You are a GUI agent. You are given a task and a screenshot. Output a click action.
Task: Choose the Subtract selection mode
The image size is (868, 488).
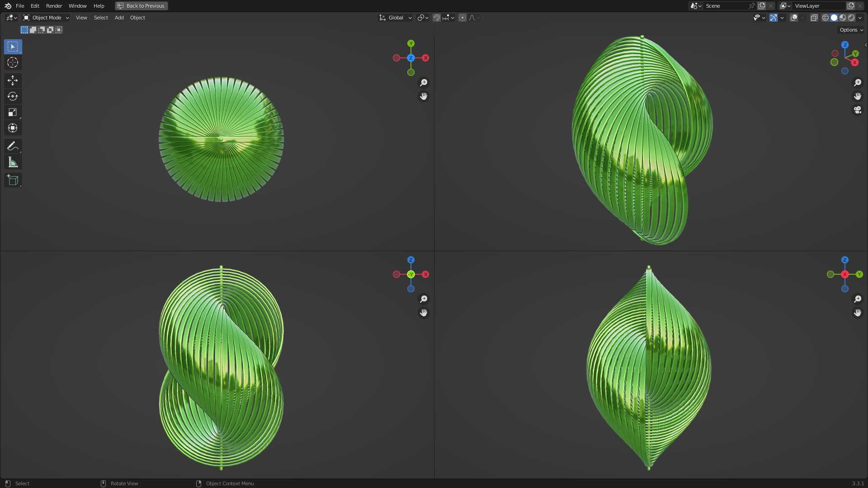click(x=42, y=30)
